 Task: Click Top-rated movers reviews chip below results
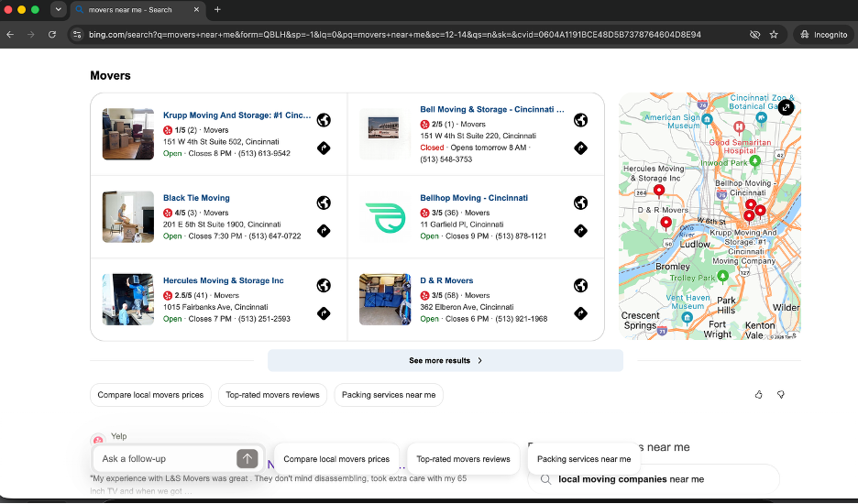click(x=272, y=395)
